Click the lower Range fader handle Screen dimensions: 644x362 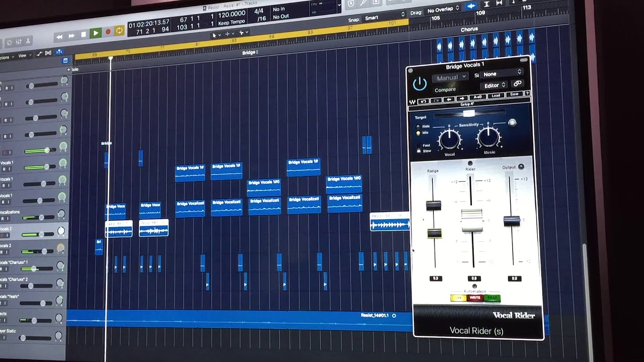(434, 233)
